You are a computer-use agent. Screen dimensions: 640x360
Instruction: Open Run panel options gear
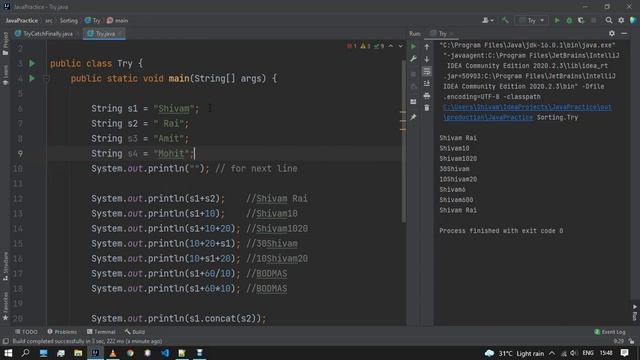click(x=611, y=33)
